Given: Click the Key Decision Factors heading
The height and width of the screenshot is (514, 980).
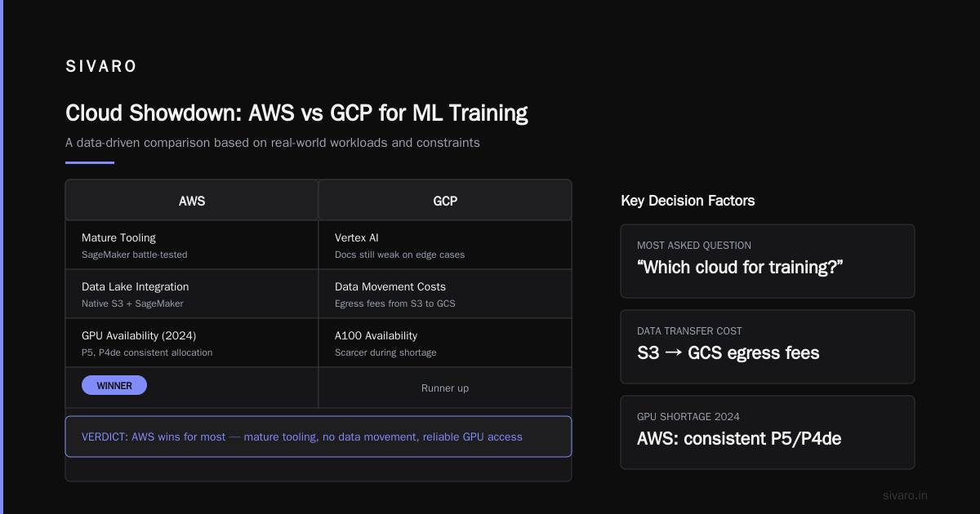Looking at the screenshot, I should tap(688, 201).
